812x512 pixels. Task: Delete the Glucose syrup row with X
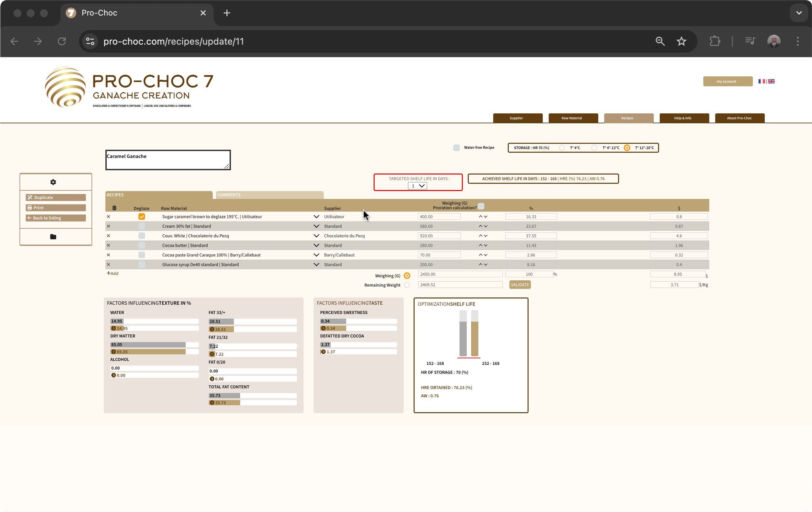pyautogui.click(x=108, y=265)
